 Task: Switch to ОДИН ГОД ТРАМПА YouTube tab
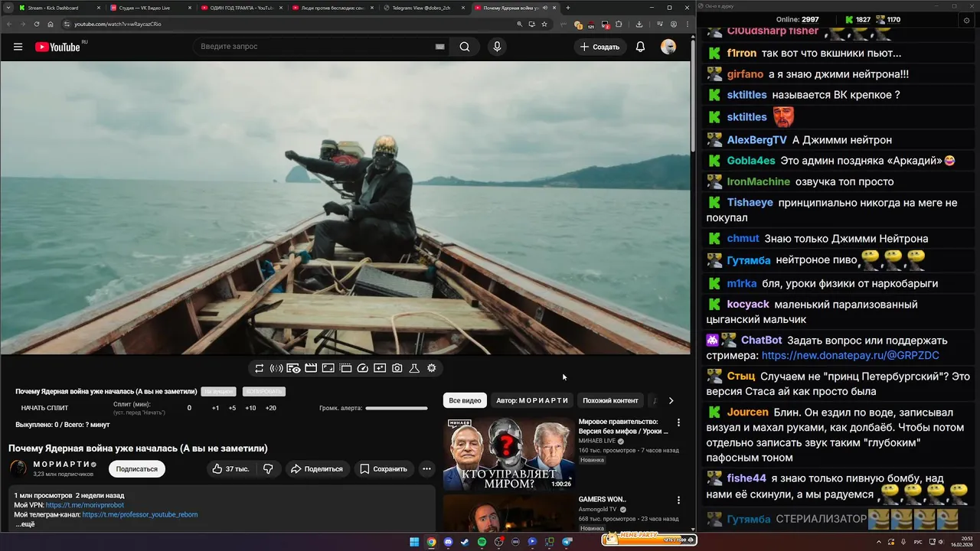241,8
